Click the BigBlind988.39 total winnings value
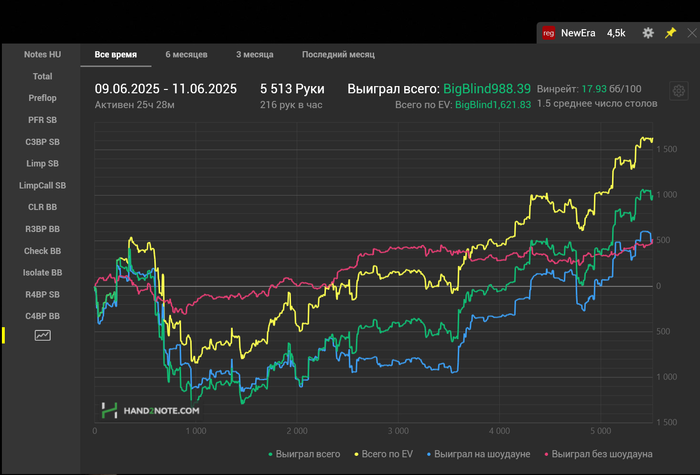The height and width of the screenshot is (475, 700). pos(487,89)
